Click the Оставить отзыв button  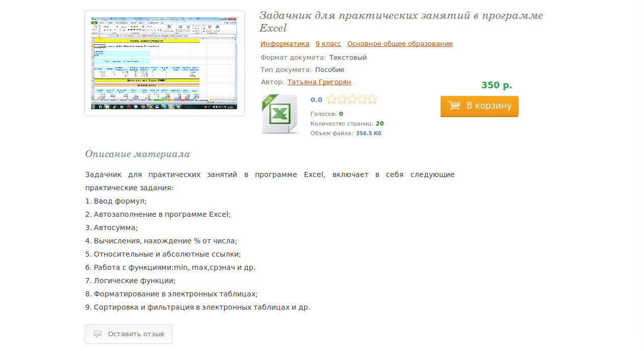click(x=128, y=334)
